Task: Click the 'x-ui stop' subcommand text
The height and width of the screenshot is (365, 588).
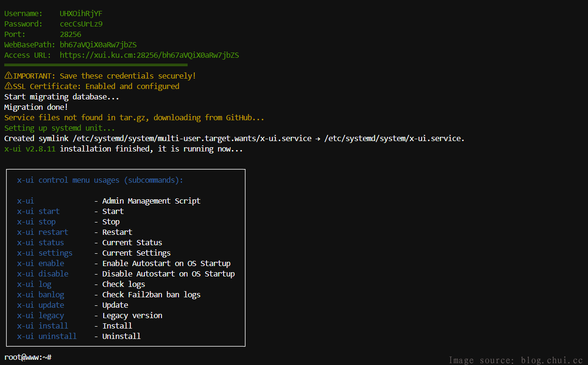Action: 36,222
